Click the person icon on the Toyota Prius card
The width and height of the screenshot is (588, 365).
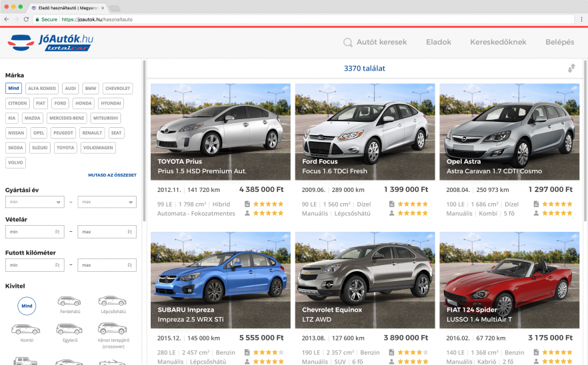click(247, 213)
